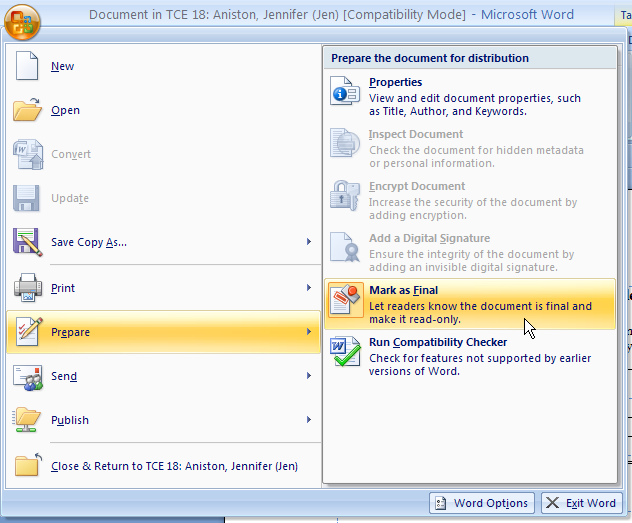632x523 pixels.
Task: Select the Print menu entry label
Action: (63, 288)
